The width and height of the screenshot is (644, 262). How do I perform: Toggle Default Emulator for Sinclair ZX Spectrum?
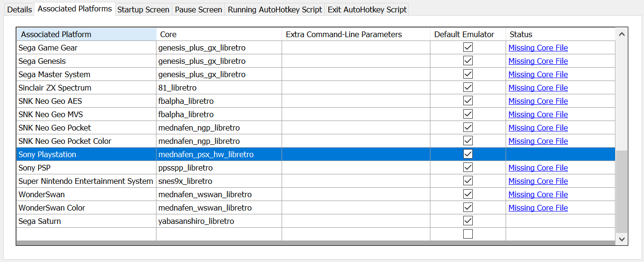(x=468, y=88)
